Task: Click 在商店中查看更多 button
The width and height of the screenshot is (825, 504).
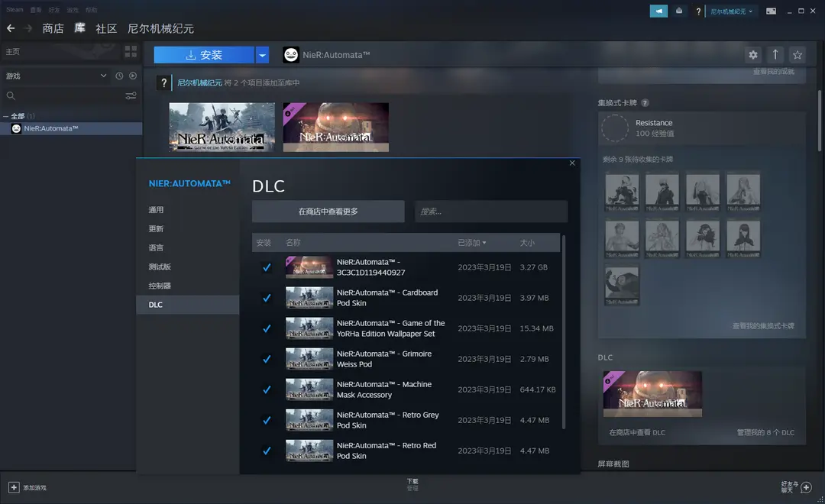Action: pos(328,211)
